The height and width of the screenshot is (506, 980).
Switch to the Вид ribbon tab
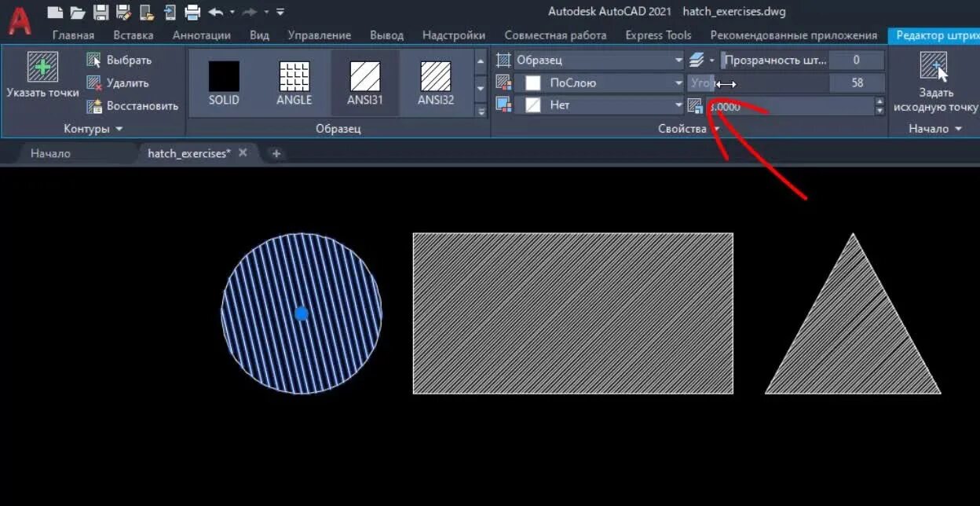click(259, 35)
